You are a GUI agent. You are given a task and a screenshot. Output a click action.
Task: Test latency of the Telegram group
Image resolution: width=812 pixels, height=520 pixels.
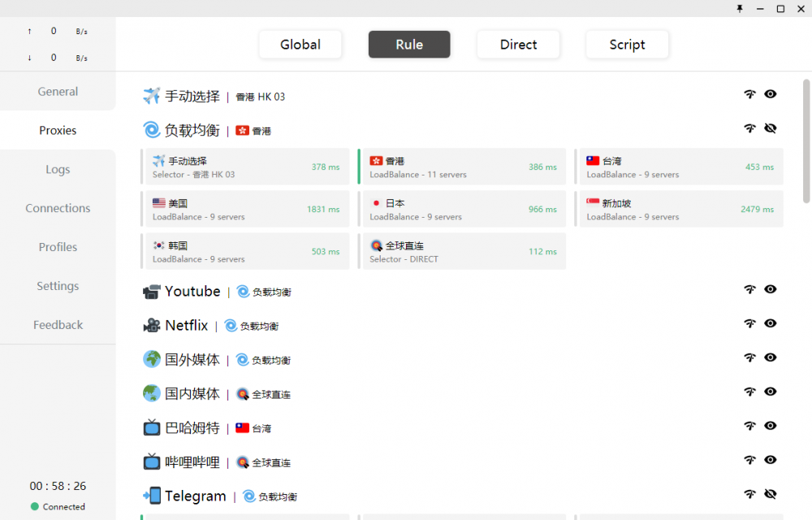[x=749, y=494]
